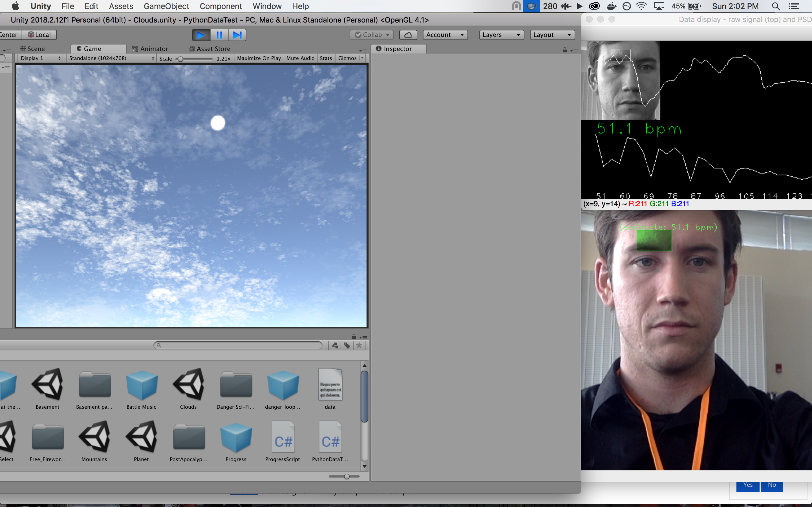Image resolution: width=812 pixels, height=507 pixels.
Task: Pause the running game
Action: (219, 35)
